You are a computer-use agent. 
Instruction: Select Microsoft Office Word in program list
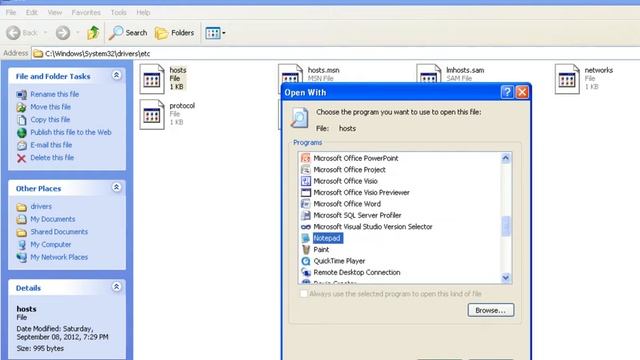pos(347,204)
